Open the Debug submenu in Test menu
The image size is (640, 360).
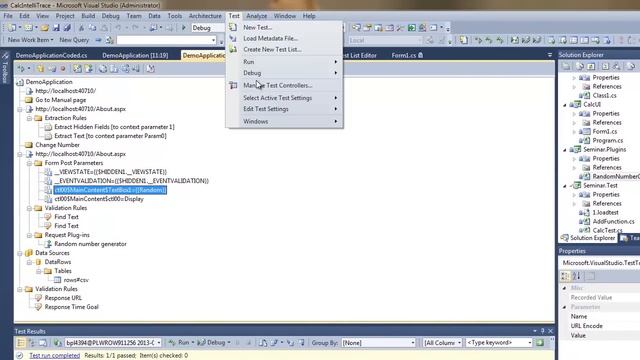click(285, 73)
